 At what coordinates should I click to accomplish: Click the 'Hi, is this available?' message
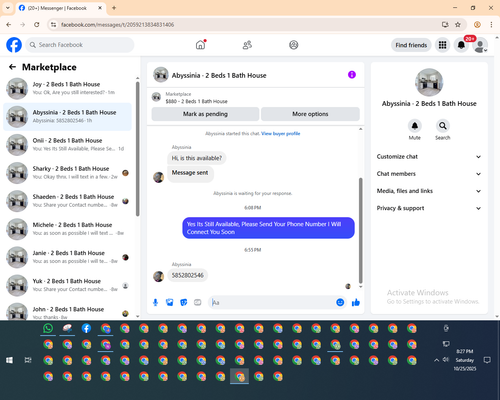click(197, 158)
